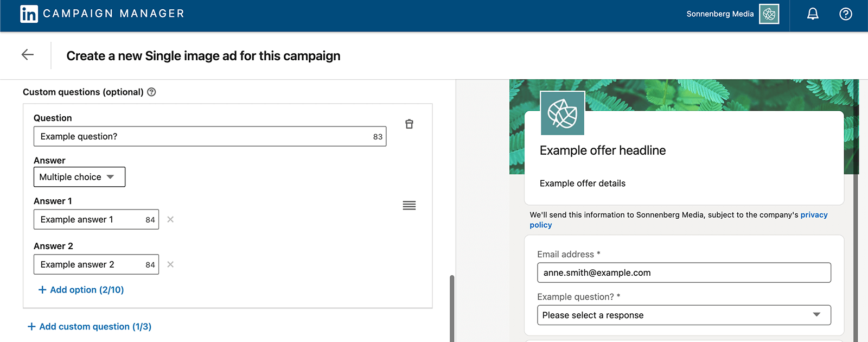The width and height of the screenshot is (868, 342).
Task: Delete the custom question with trash icon
Action: point(409,124)
